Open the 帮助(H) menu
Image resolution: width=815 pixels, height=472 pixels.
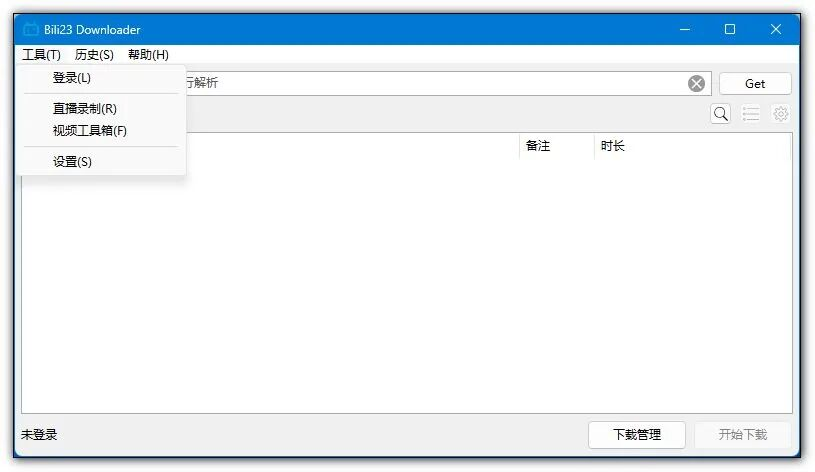pyautogui.click(x=148, y=55)
